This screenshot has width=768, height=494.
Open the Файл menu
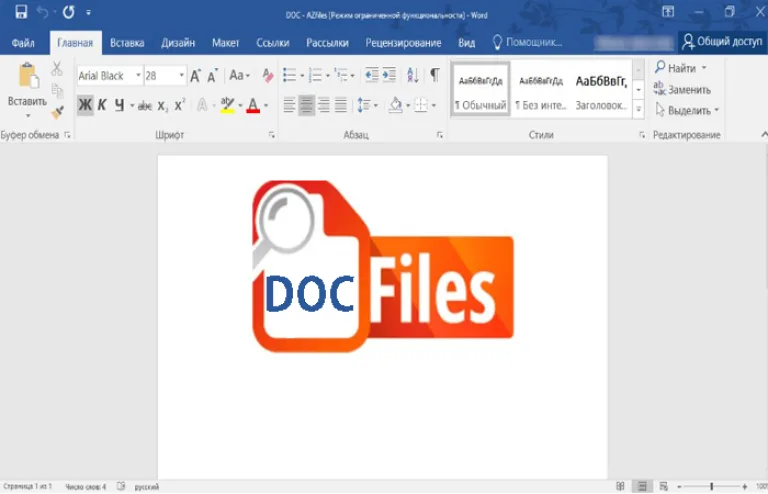tap(23, 43)
